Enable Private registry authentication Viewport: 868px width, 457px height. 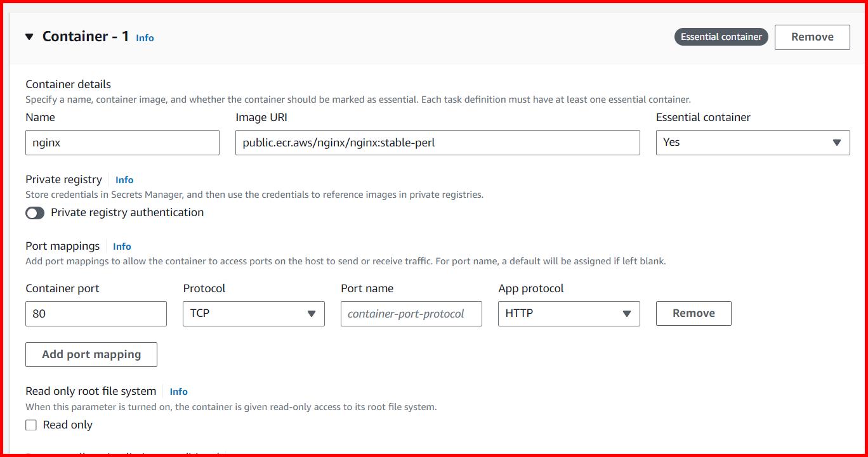[x=35, y=213]
